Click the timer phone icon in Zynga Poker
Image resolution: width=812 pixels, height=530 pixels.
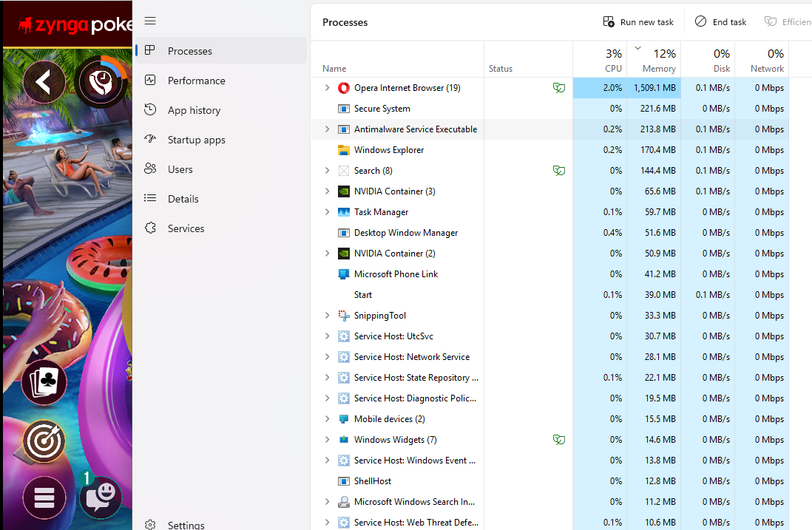point(101,82)
